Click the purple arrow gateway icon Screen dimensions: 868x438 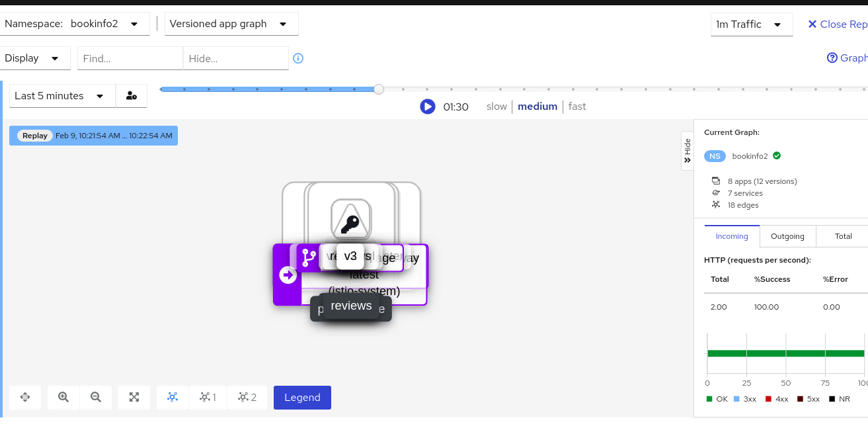pyautogui.click(x=288, y=275)
